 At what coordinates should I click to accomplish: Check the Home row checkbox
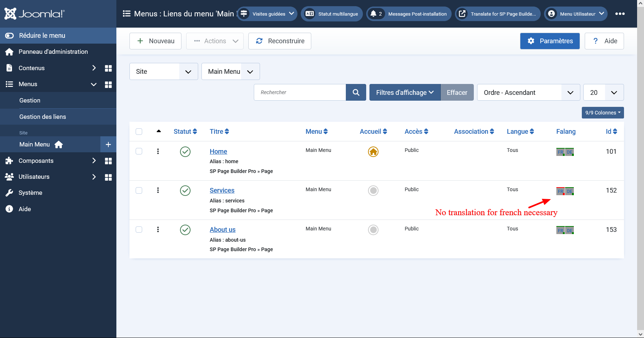tap(139, 151)
